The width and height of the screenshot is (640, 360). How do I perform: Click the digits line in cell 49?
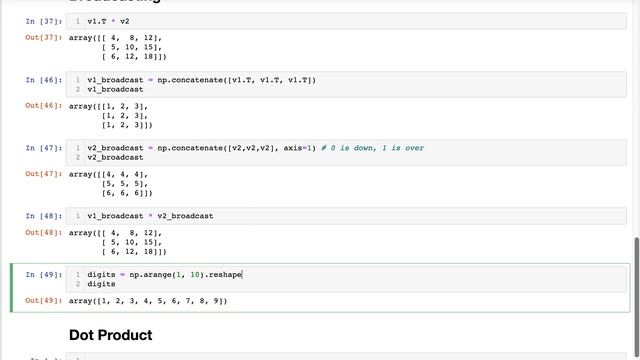pyautogui.click(x=101, y=284)
